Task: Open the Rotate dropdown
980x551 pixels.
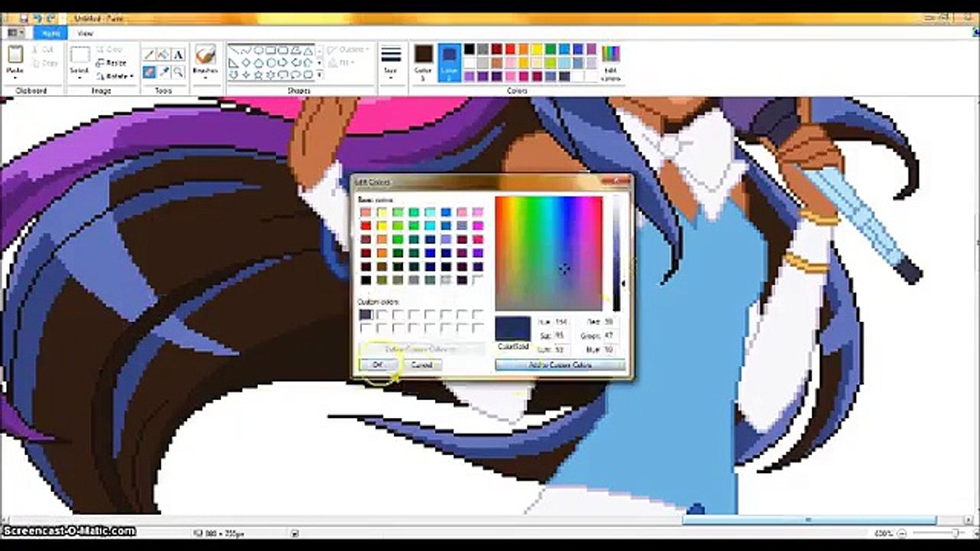Action: (115, 76)
